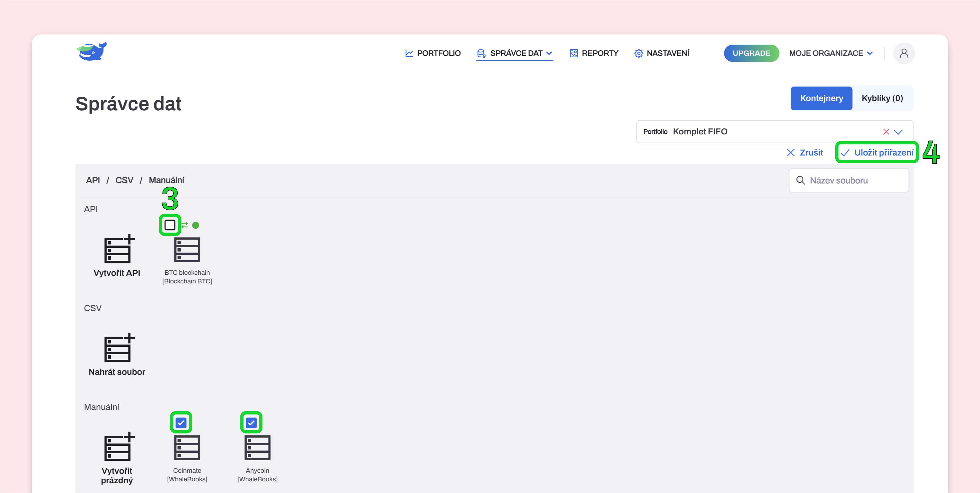This screenshot has height=493, width=980.
Task: Clear the Portfolio selection with red X
Action: tap(886, 132)
